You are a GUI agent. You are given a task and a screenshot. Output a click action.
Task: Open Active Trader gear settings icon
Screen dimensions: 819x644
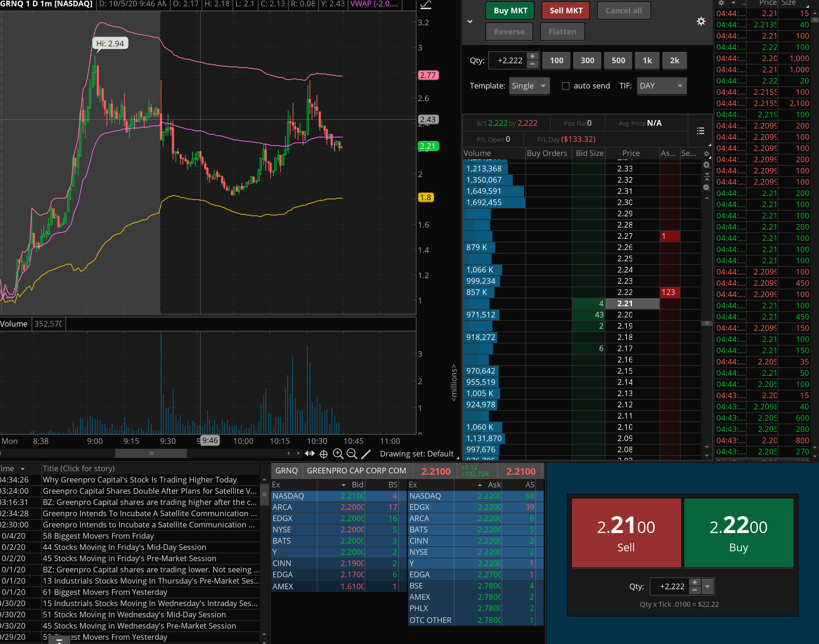pyautogui.click(x=701, y=21)
